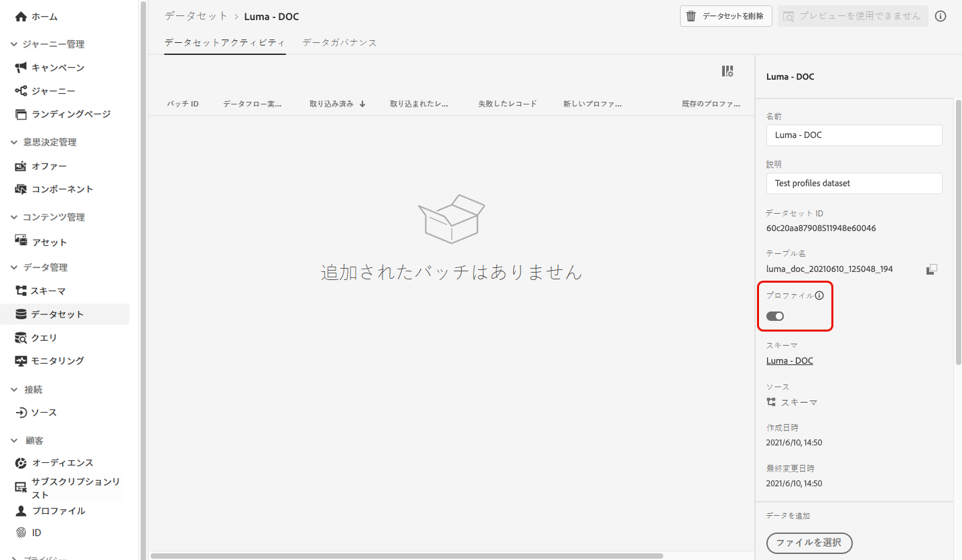Click データセットを削除 button
The height and width of the screenshot is (560, 962).
point(726,16)
